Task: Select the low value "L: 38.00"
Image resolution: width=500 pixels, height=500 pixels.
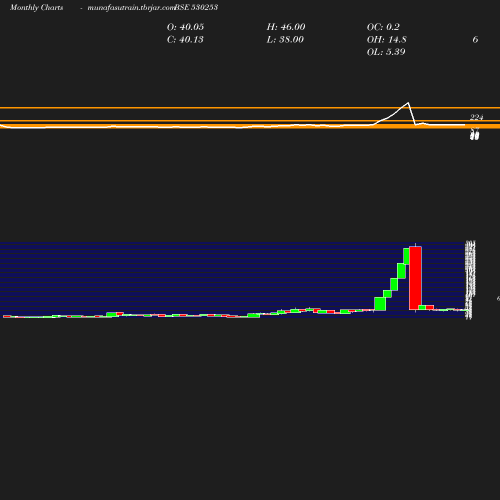Action: [285, 40]
